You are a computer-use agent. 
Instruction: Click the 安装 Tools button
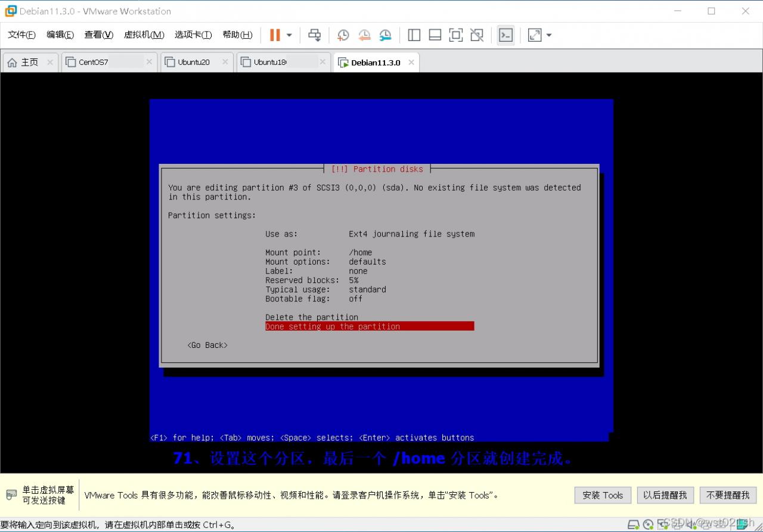(x=603, y=495)
